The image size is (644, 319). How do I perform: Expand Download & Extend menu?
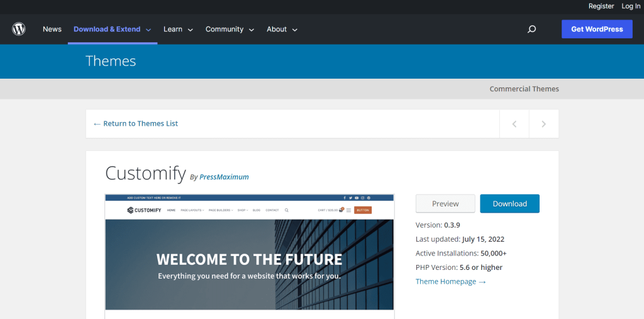pyautogui.click(x=113, y=29)
